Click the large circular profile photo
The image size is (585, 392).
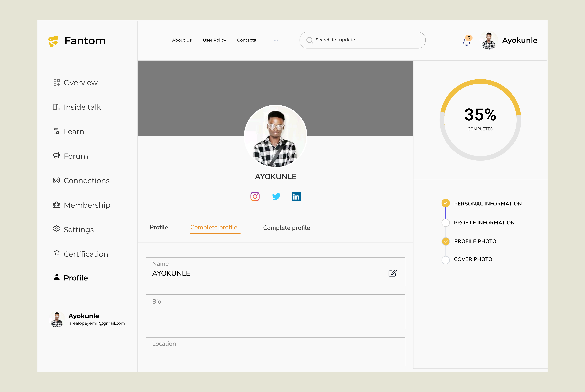point(276,136)
